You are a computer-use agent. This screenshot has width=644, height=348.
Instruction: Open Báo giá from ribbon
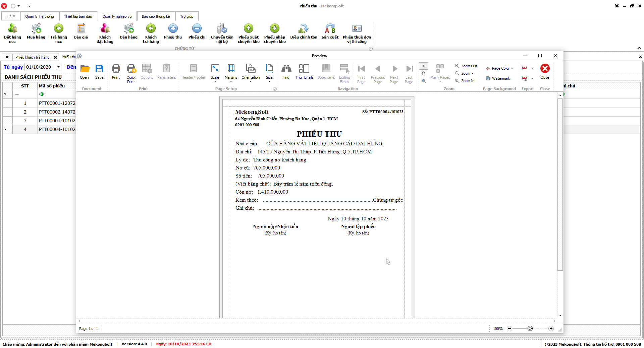81,31
